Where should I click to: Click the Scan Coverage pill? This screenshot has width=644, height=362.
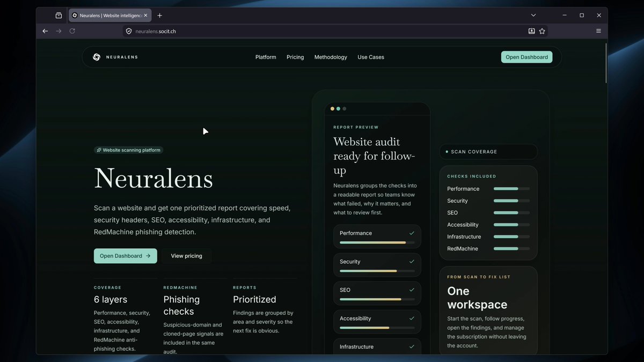pyautogui.click(x=488, y=152)
